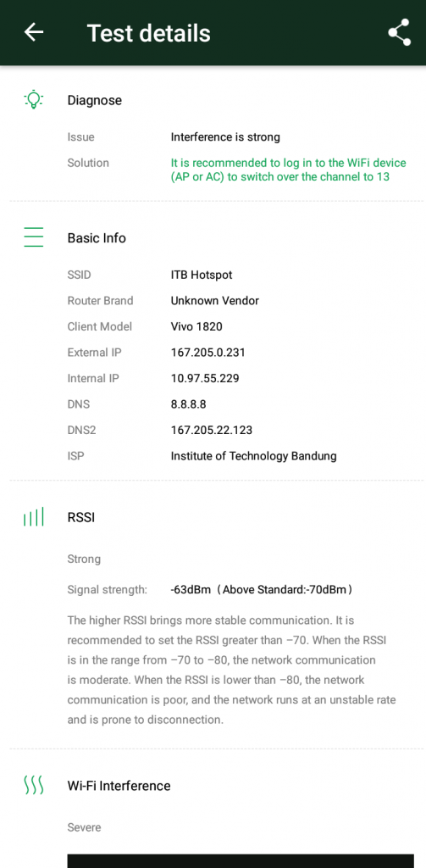Viewport: 426px width, 868px height.
Task: Tap the External IP address 167.205.0.231
Action: 208,353
